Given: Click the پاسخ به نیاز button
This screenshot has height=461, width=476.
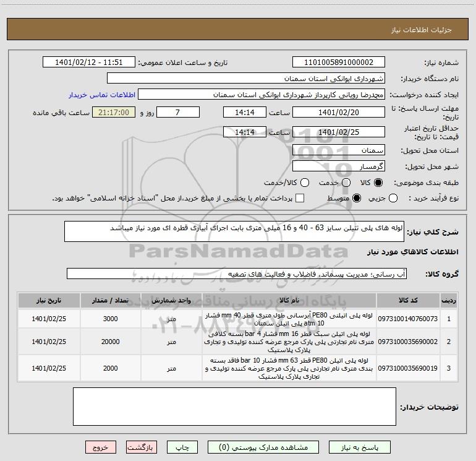Looking at the screenshot, I should (360, 447).
